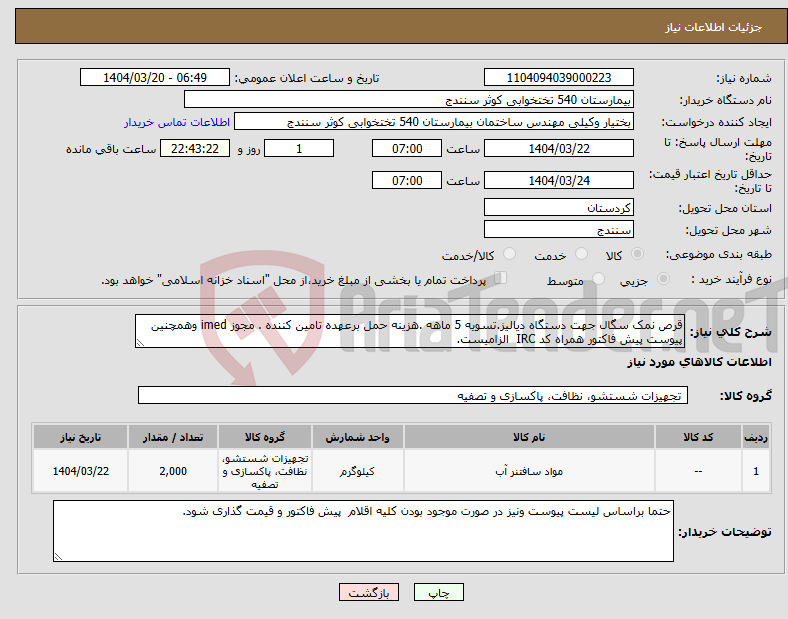The width and height of the screenshot is (788, 619).
Task: Select the جزیی purchase type radio
Action: coord(663,278)
